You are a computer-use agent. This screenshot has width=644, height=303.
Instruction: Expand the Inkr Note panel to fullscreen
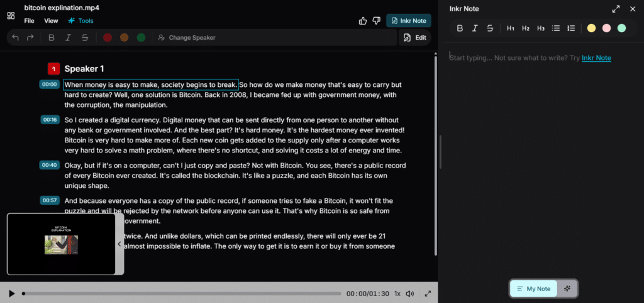pyautogui.click(x=616, y=9)
